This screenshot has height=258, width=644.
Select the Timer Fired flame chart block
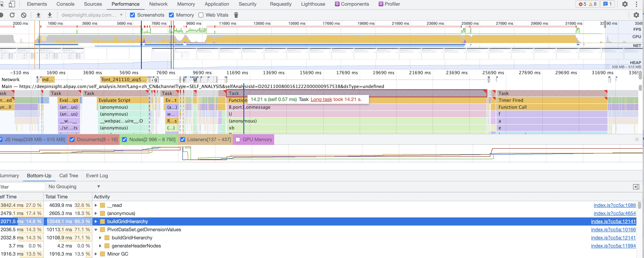click(552, 100)
